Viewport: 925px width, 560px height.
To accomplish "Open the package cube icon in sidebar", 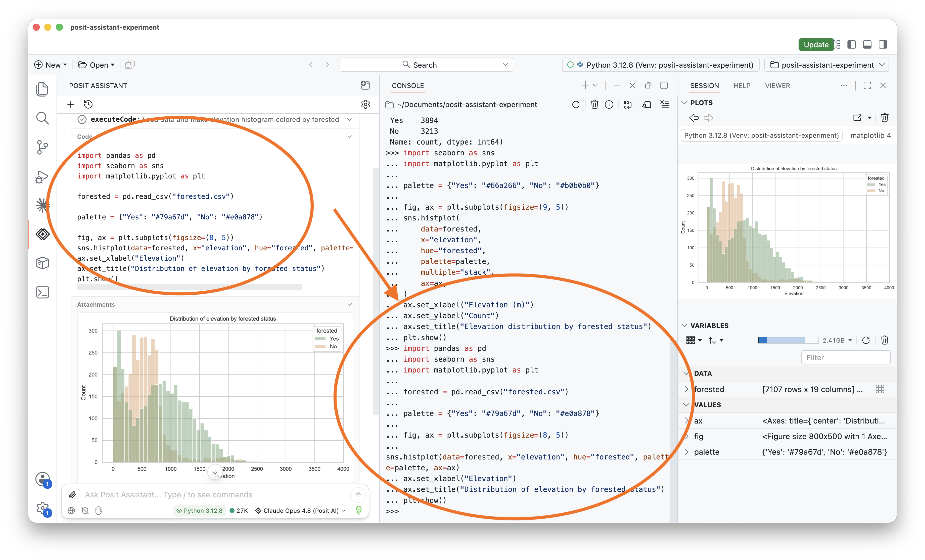I will [42, 263].
